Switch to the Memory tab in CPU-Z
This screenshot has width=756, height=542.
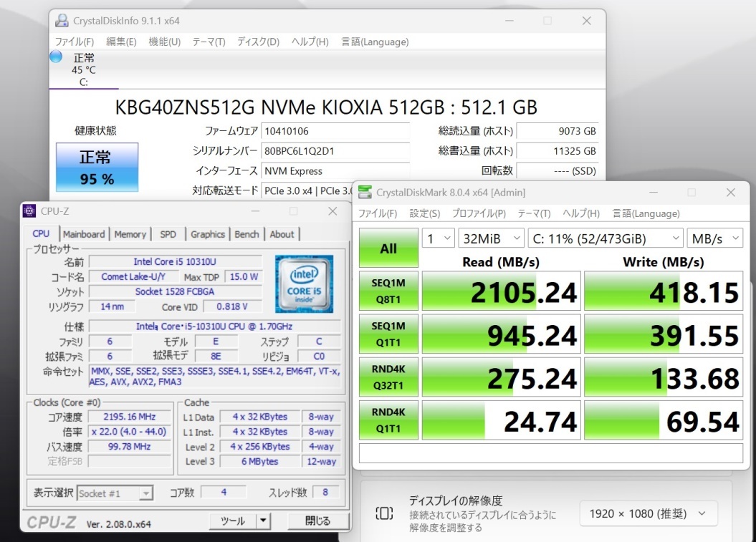(x=130, y=234)
